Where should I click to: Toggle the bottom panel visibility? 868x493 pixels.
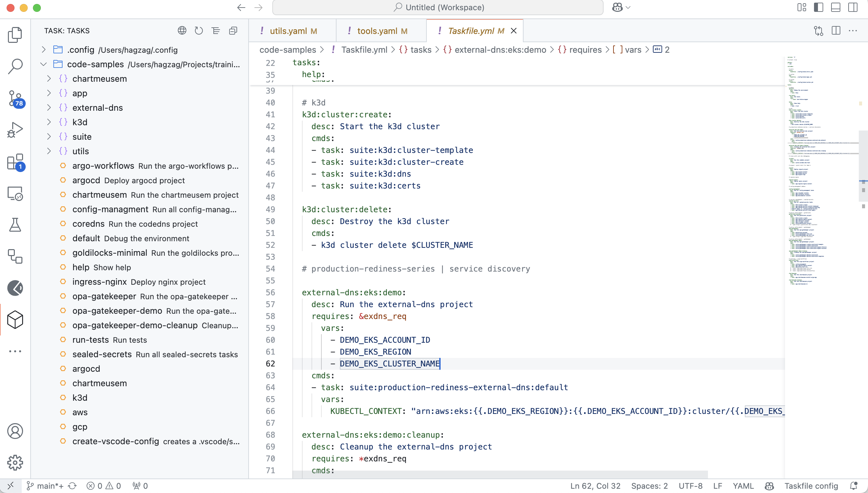[835, 8]
